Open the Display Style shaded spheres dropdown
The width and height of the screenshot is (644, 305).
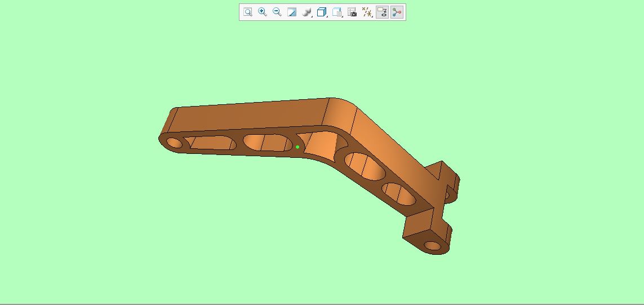pos(307,12)
